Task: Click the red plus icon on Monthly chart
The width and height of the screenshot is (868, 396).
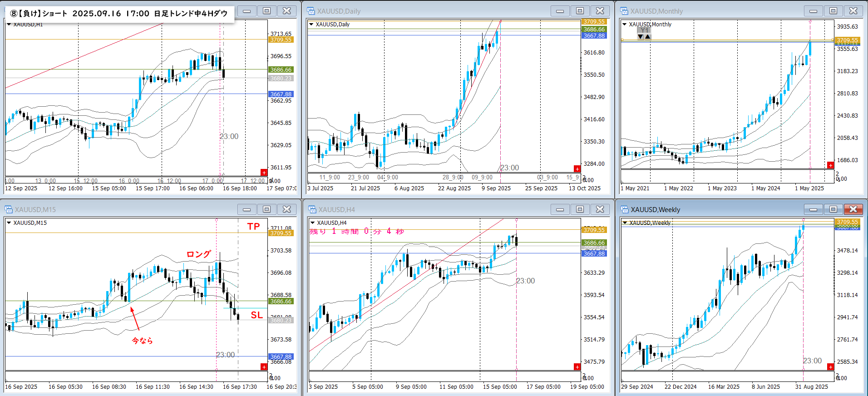Action: click(830, 165)
